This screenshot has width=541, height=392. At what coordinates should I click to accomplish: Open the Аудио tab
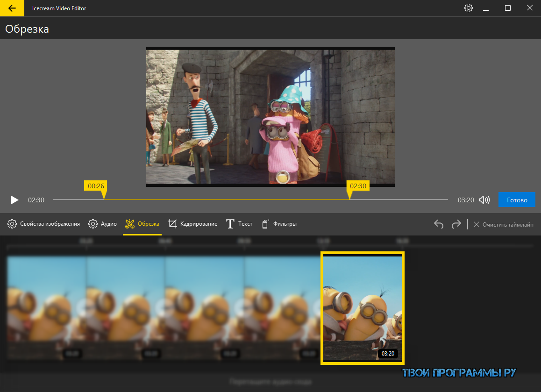click(102, 224)
